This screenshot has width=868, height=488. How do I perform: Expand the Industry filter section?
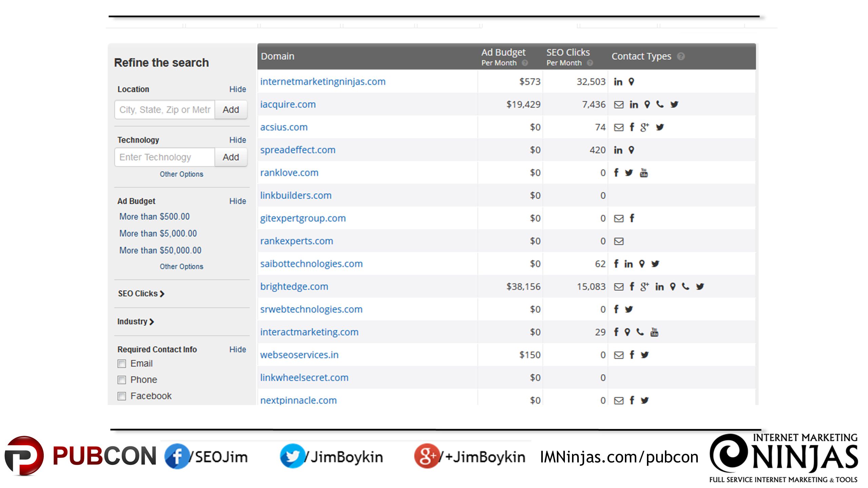[x=136, y=322]
